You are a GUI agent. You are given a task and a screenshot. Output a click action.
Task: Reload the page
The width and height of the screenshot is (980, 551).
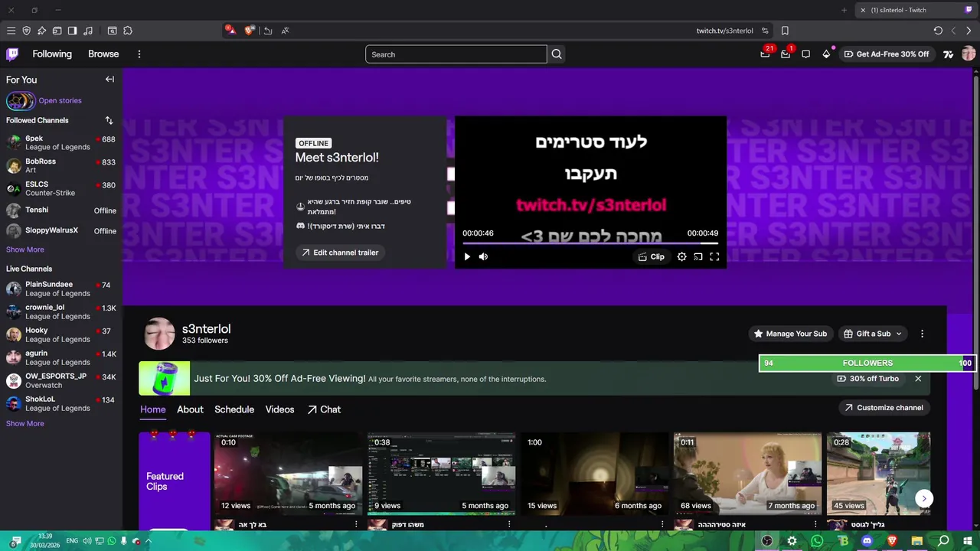pyautogui.click(x=938, y=31)
